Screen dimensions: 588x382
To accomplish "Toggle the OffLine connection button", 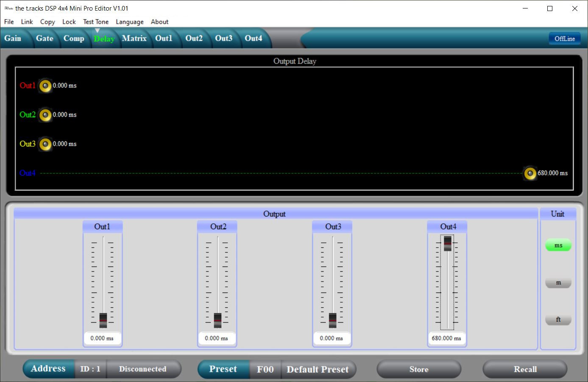I will point(565,39).
